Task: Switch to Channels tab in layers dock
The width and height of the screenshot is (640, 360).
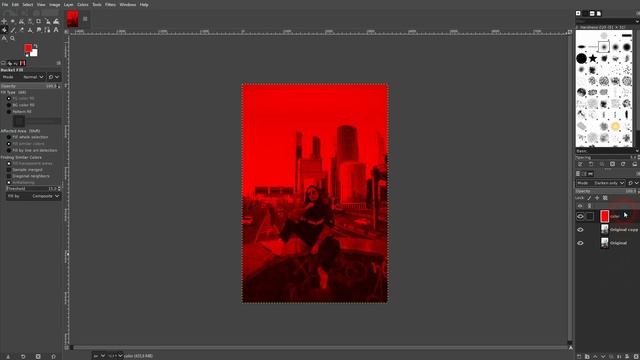Action: pyautogui.click(x=584, y=173)
